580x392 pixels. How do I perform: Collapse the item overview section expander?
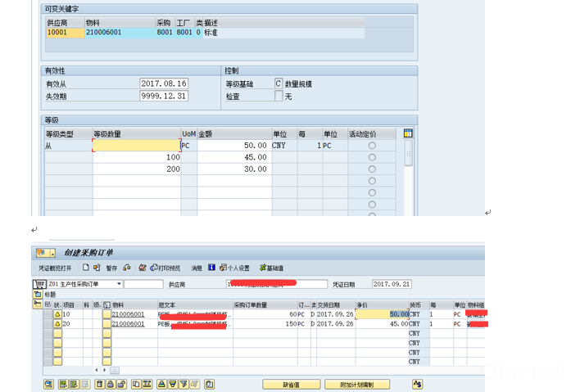(38, 304)
